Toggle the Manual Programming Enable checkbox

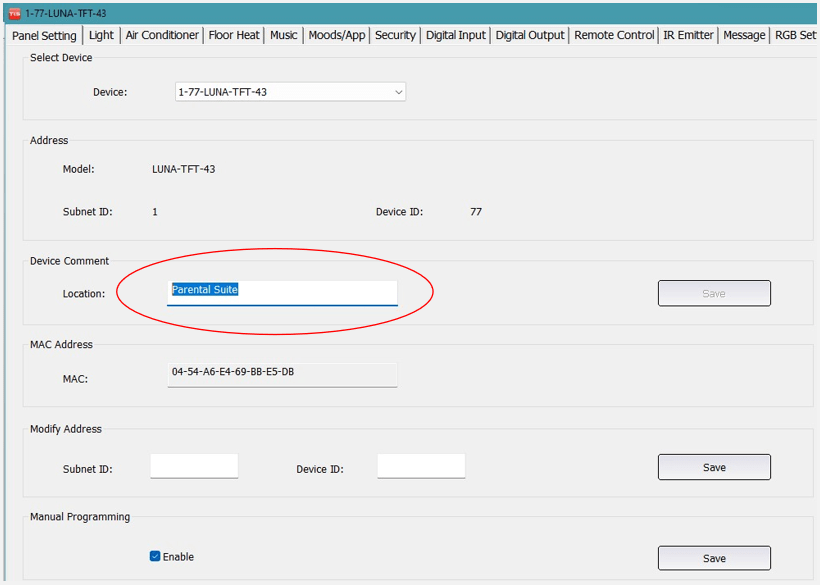[x=155, y=556]
